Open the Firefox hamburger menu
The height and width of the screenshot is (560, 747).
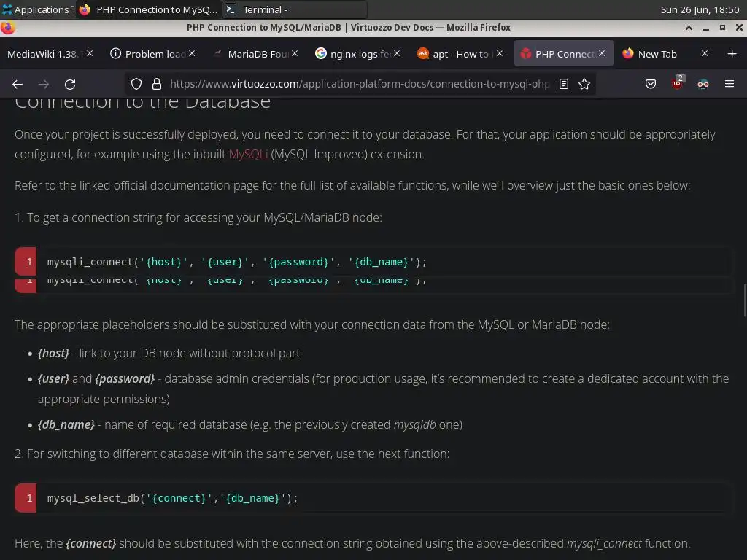coord(729,84)
